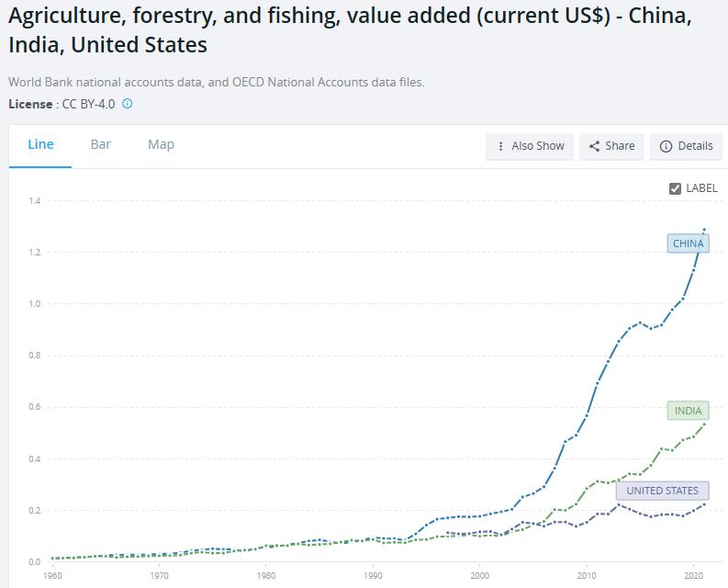Select the UNITED STATES series label

click(662, 491)
